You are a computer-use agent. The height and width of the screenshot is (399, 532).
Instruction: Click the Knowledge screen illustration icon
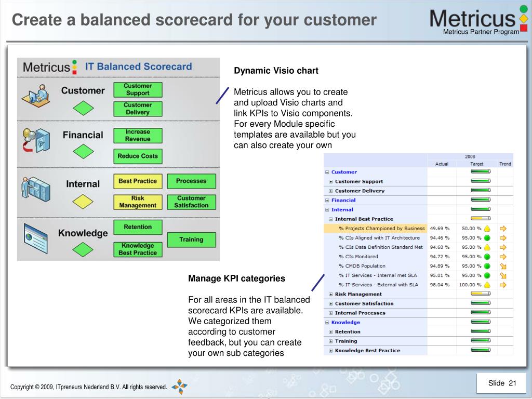(36, 238)
